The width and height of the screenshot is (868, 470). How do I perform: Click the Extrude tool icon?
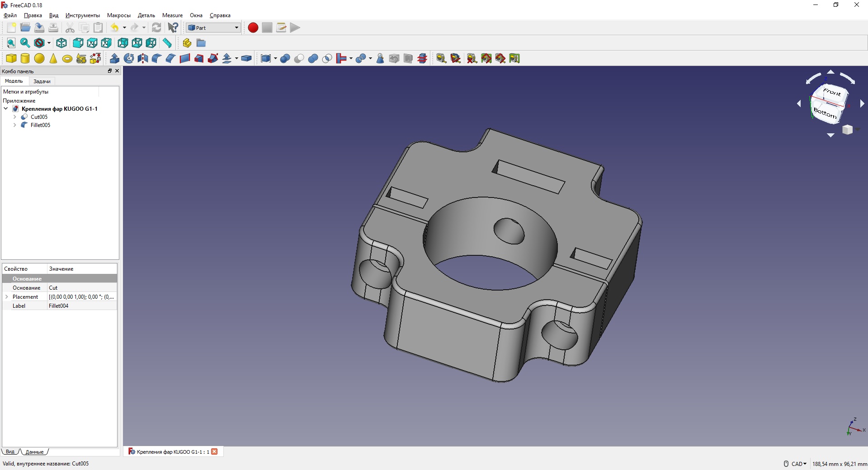click(x=115, y=58)
